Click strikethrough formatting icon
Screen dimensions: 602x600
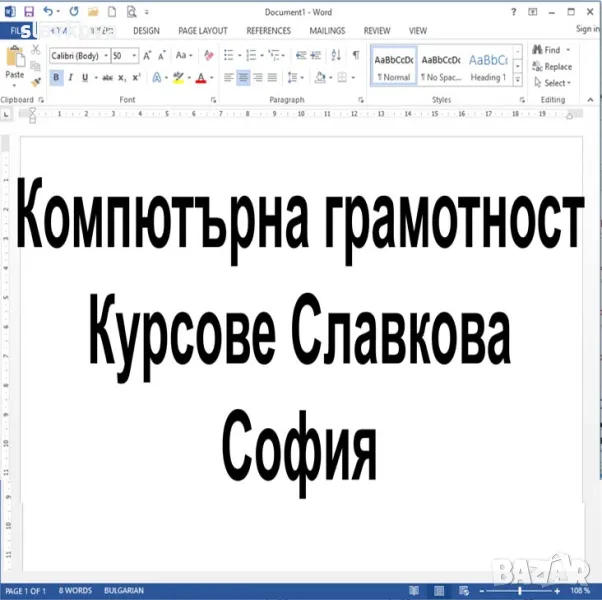[x=106, y=78]
